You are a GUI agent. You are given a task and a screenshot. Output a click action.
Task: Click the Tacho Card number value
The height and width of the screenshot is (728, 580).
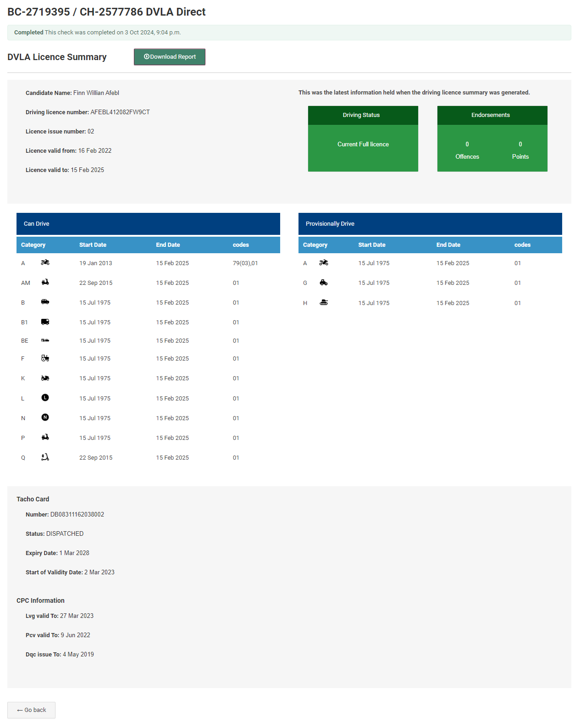pyautogui.click(x=77, y=515)
